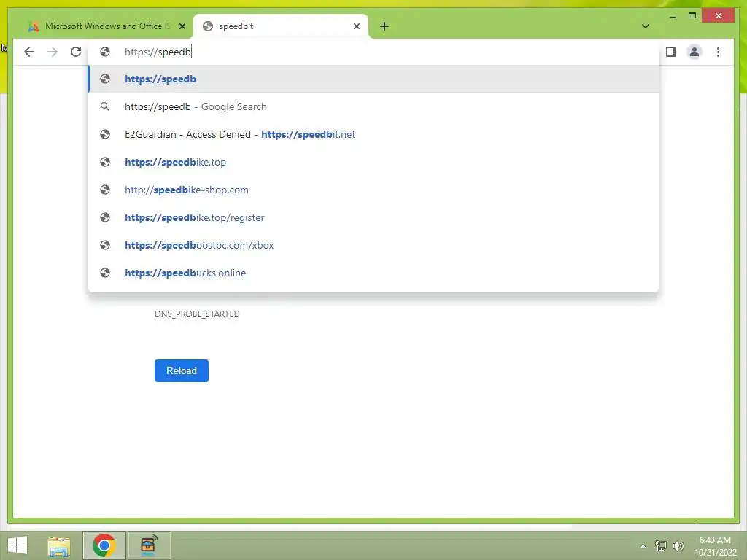Viewport: 747px width, 560px height.
Task: Click the blue Reload button
Action: pyautogui.click(x=182, y=370)
